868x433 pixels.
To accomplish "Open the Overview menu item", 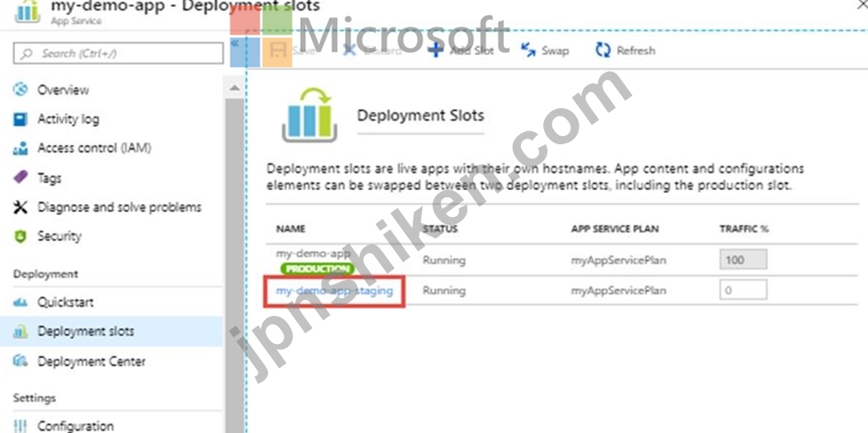I will click(63, 90).
